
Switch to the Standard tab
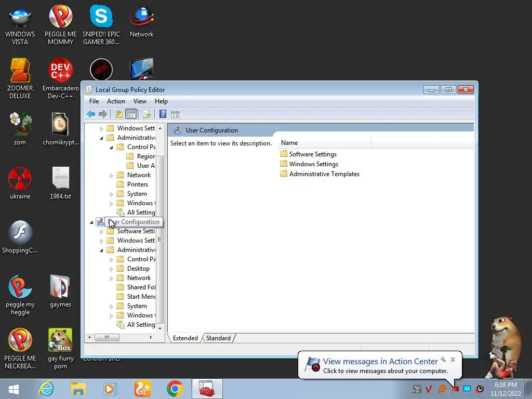pos(218,338)
